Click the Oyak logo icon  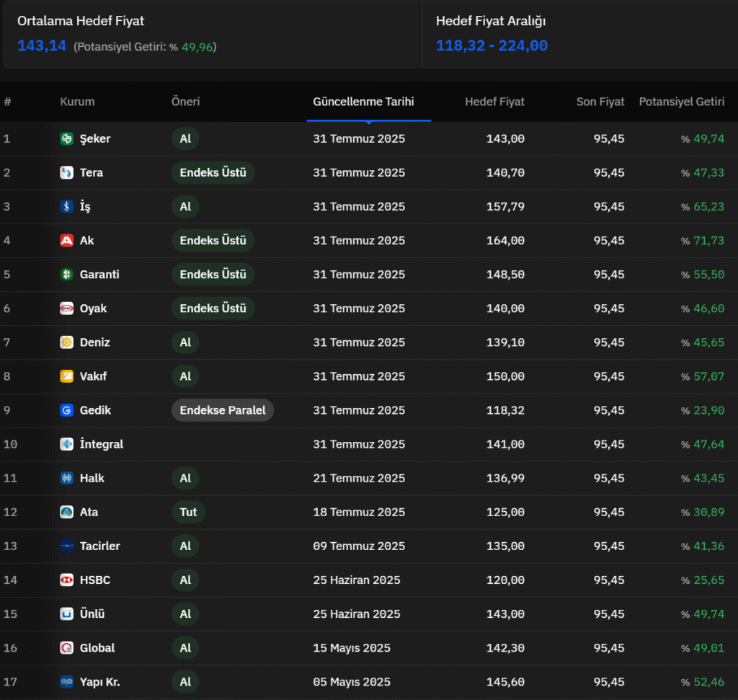(67, 309)
